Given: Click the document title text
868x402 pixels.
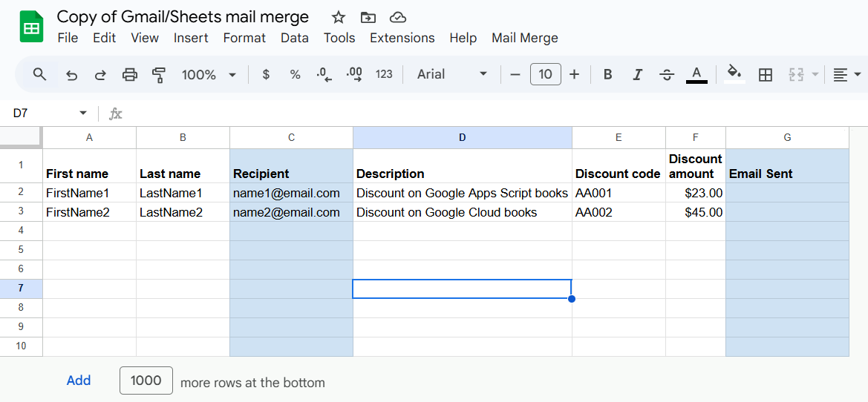Looking at the screenshot, I should pos(183,17).
